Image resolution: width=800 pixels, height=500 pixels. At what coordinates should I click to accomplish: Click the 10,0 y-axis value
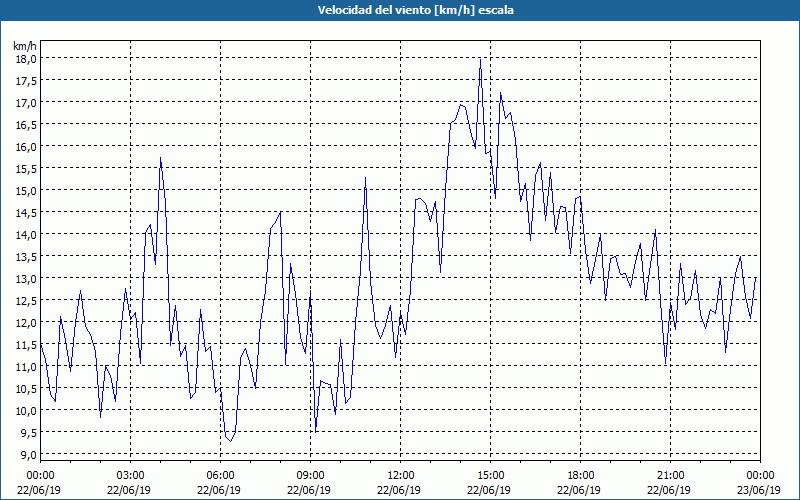pyautogui.click(x=26, y=410)
